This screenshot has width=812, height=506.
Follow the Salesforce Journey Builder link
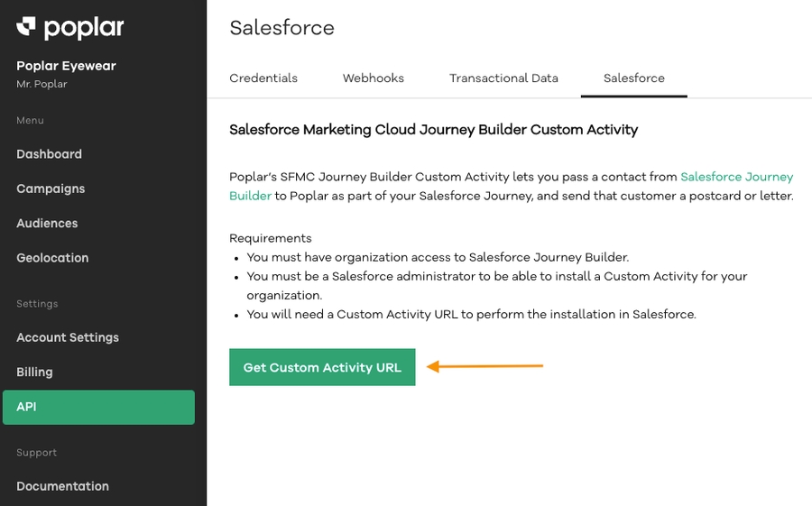[x=736, y=177]
